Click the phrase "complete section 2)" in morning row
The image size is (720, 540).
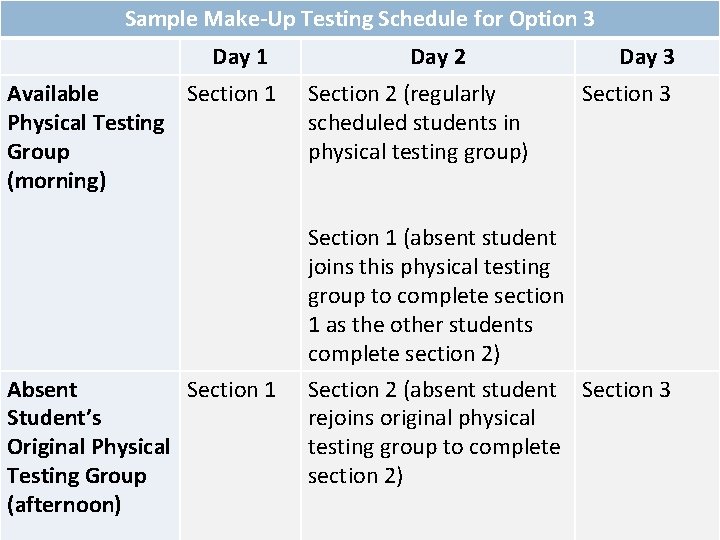tap(404, 354)
